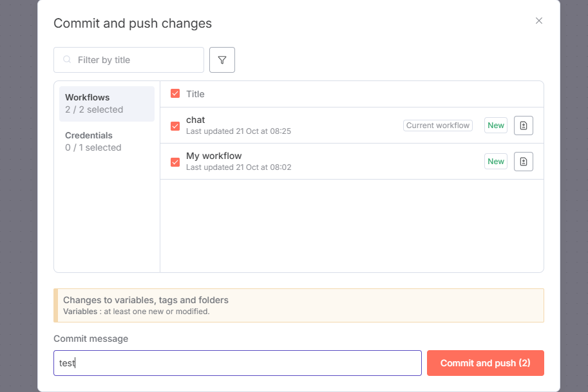Uncheck the chat workflow checkbox
588x392 pixels.
pyautogui.click(x=175, y=126)
